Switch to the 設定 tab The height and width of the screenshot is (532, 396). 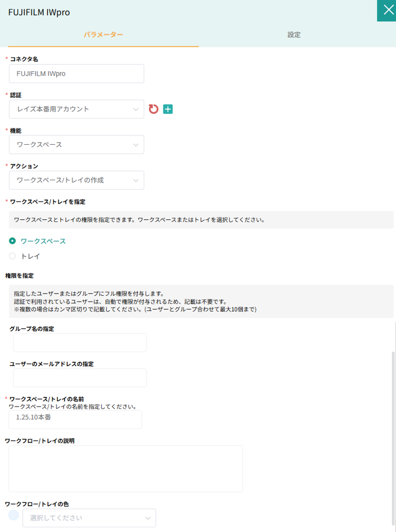pyautogui.click(x=294, y=35)
